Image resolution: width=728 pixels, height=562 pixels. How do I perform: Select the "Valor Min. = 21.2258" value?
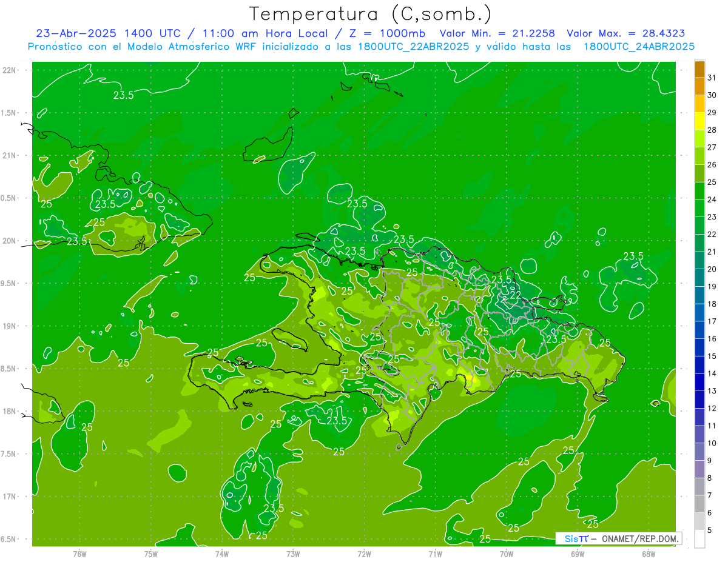[497, 33]
